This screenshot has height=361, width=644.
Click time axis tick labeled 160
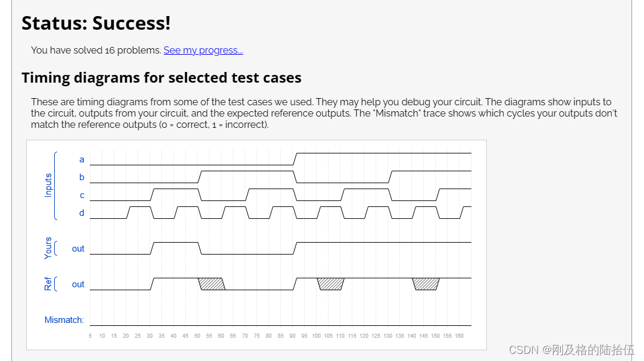(459, 336)
